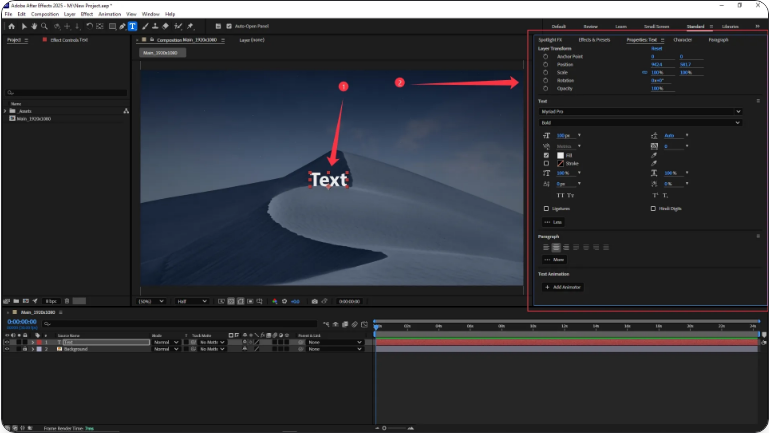Screen dimensions: 769x433
Task: Click the snapshot camera icon below viewer
Action: [x=315, y=301]
